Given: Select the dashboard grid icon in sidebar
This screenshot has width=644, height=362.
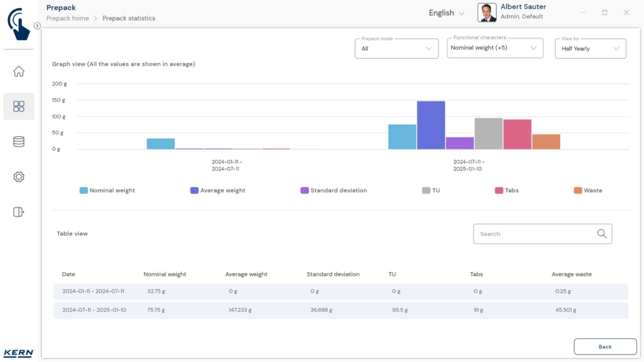Looking at the screenshot, I should point(19,106).
